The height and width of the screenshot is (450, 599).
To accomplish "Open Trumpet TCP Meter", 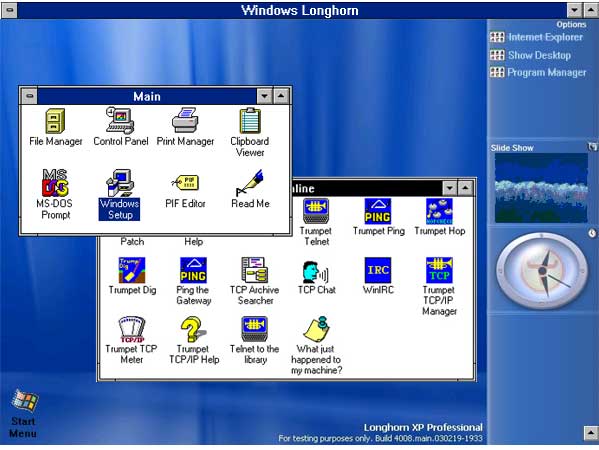I will click(131, 340).
